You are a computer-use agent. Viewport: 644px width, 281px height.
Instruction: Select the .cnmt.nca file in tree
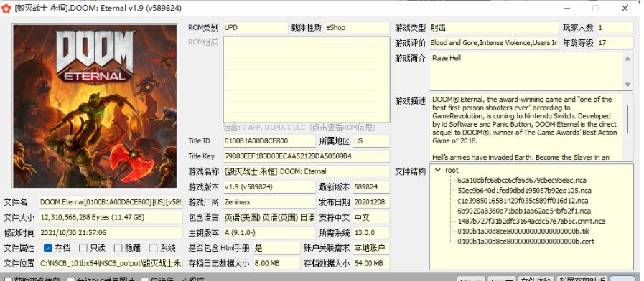click(531, 221)
